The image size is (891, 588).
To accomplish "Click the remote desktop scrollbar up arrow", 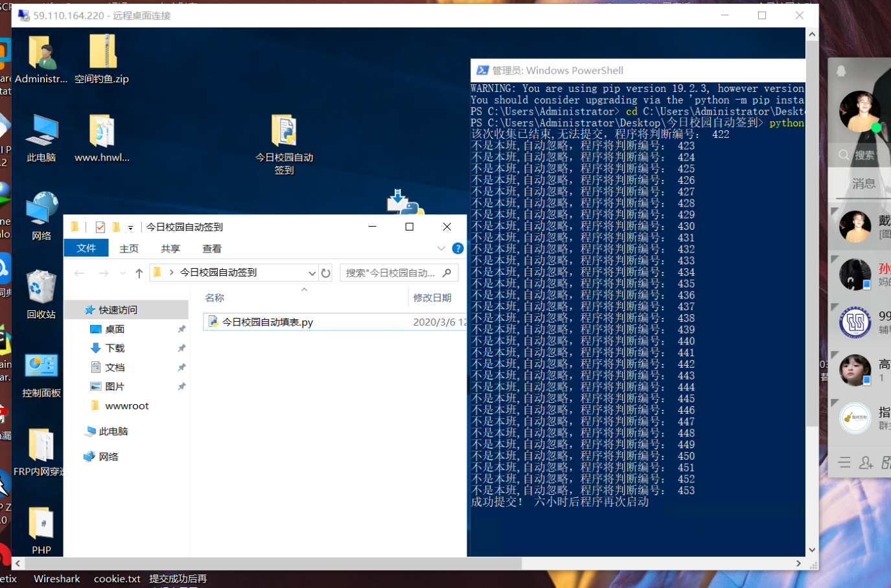I will 812,34.
